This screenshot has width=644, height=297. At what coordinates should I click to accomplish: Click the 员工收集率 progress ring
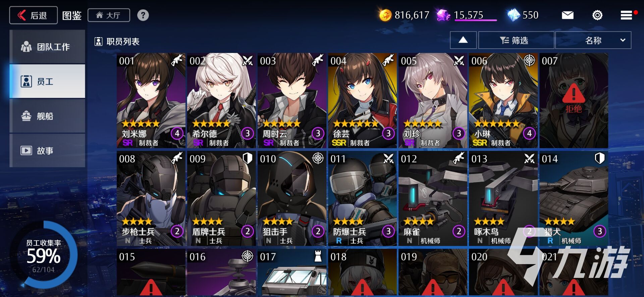[44, 255]
